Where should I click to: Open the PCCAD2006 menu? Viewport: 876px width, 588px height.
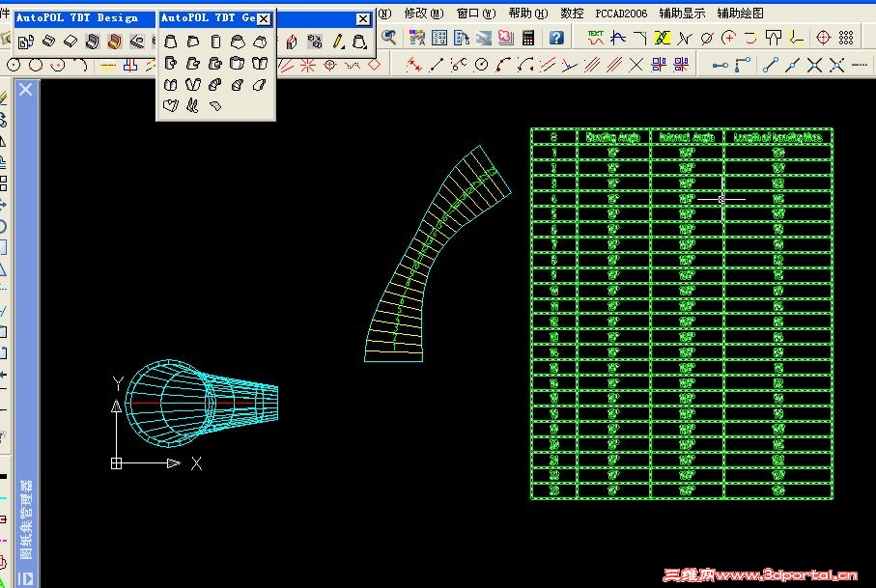tap(621, 13)
